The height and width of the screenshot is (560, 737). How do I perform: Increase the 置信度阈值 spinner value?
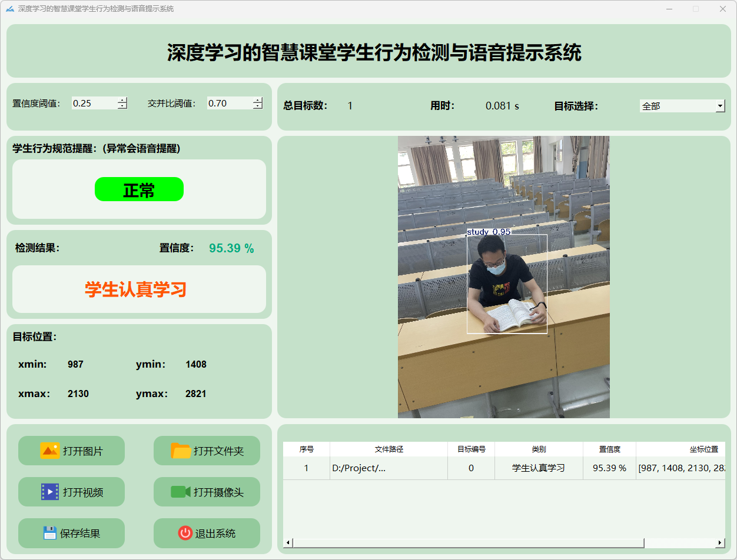122,100
